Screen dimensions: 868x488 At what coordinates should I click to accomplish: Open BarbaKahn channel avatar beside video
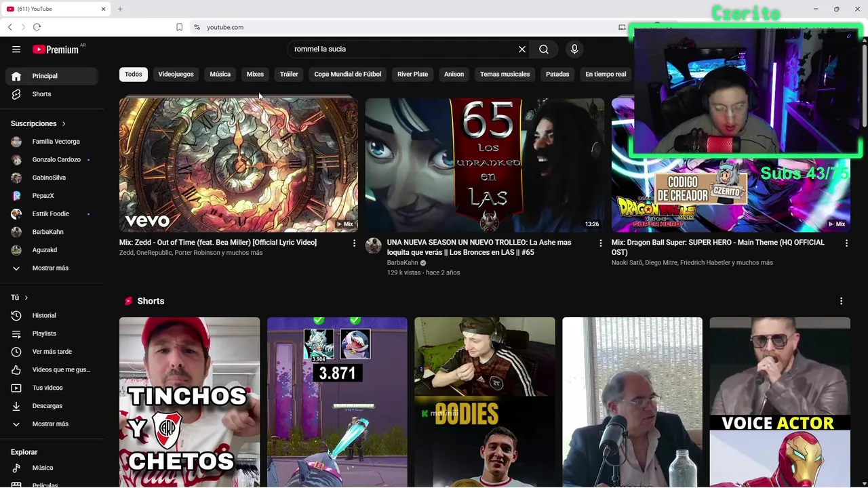(x=373, y=245)
